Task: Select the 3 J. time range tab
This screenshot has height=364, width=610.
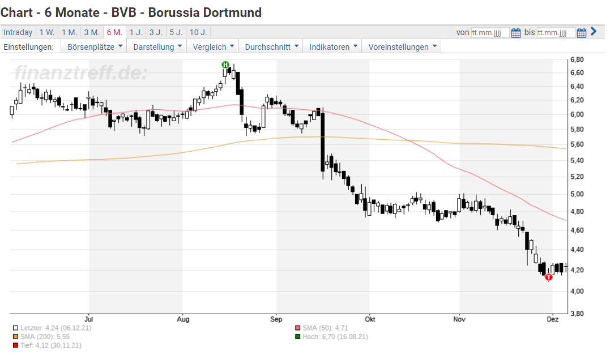Action: coord(156,32)
